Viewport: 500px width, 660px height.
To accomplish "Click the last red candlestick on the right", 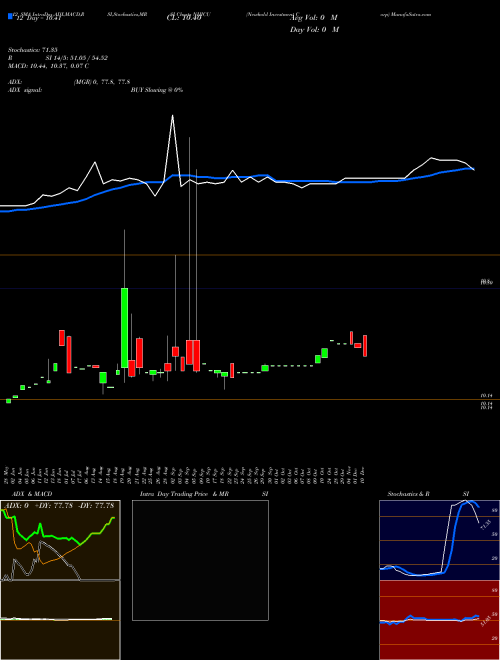I will (x=365, y=346).
